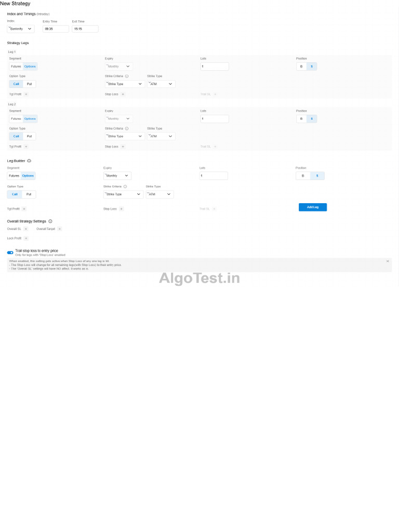Select Futures segment in Leg 2
This screenshot has height=532, width=399.
16,119
